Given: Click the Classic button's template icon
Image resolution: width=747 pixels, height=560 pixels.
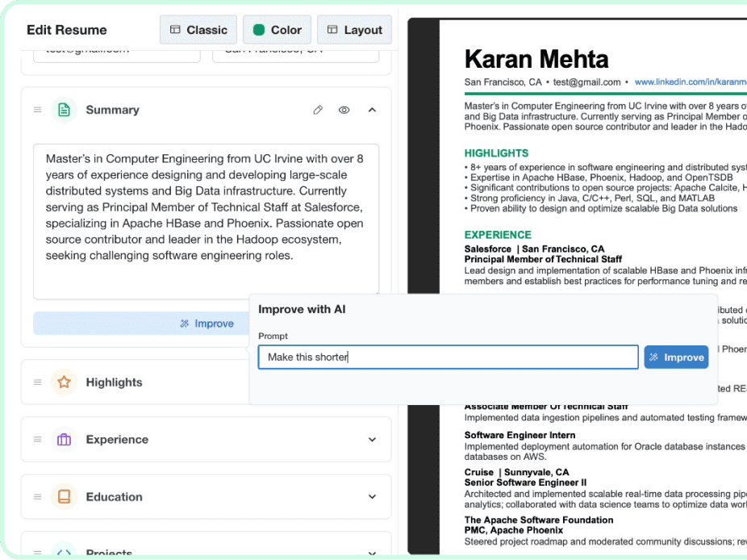Looking at the screenshot, I should 175,30.
